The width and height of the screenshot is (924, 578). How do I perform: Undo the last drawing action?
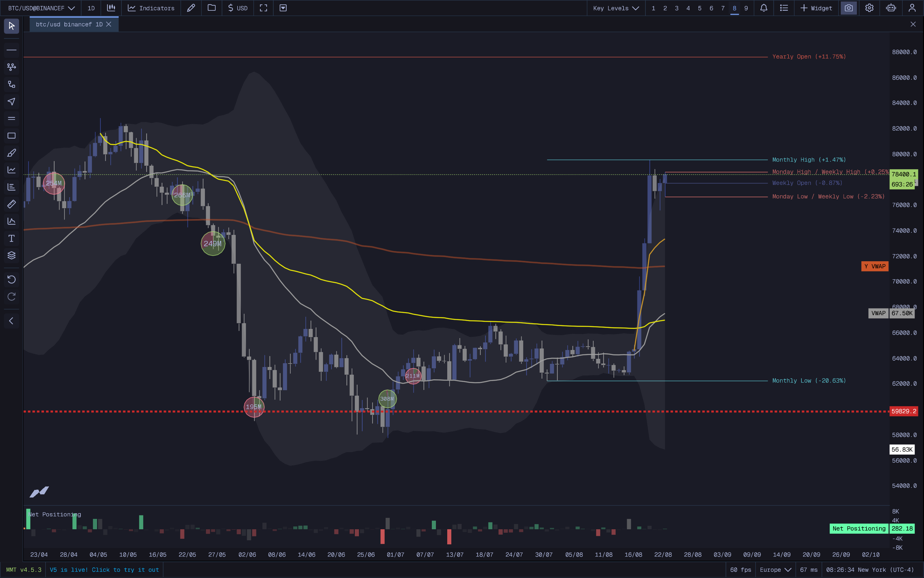(11, 280)
